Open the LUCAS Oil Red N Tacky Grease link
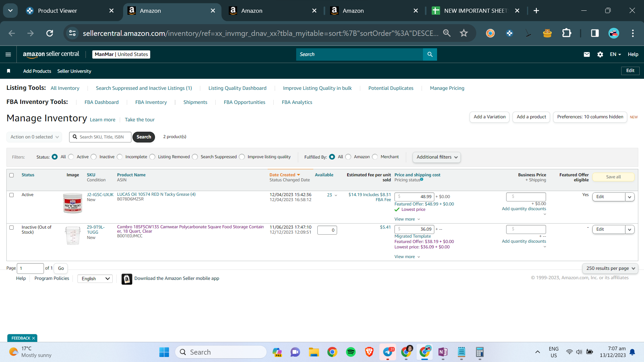The image size is (644, 362). [x=156, y=194]
